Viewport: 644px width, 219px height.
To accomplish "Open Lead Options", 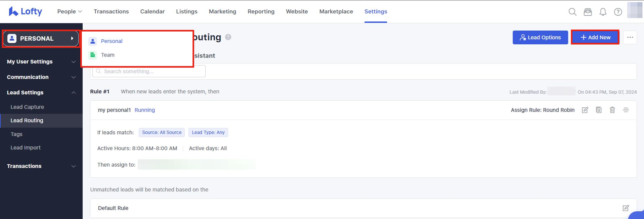I will tap(540, 38).
